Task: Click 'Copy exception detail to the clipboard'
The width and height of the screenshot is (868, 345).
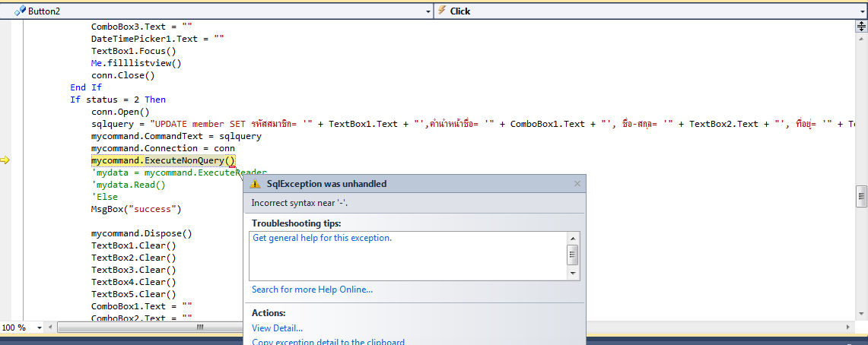Action: (x=328, y=342)
